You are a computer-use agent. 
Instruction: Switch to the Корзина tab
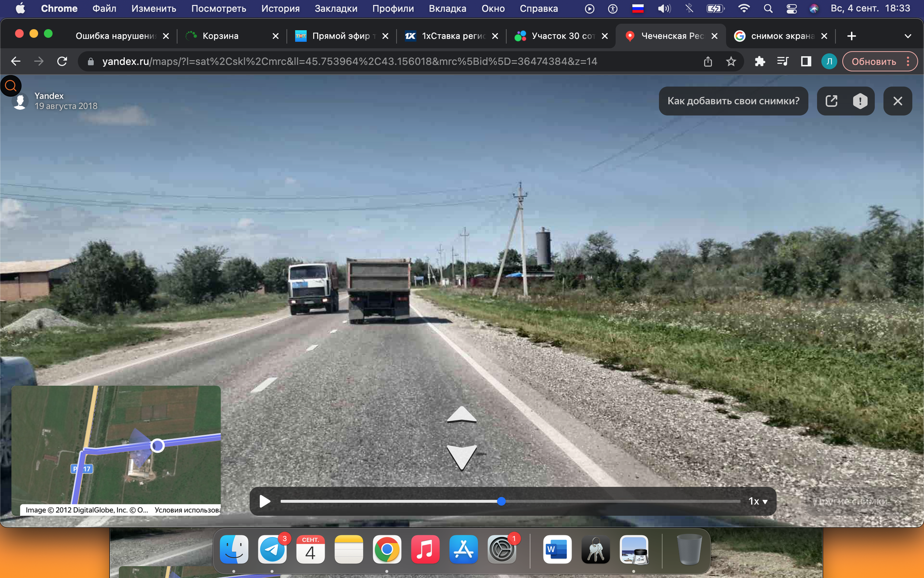(220, 36)
